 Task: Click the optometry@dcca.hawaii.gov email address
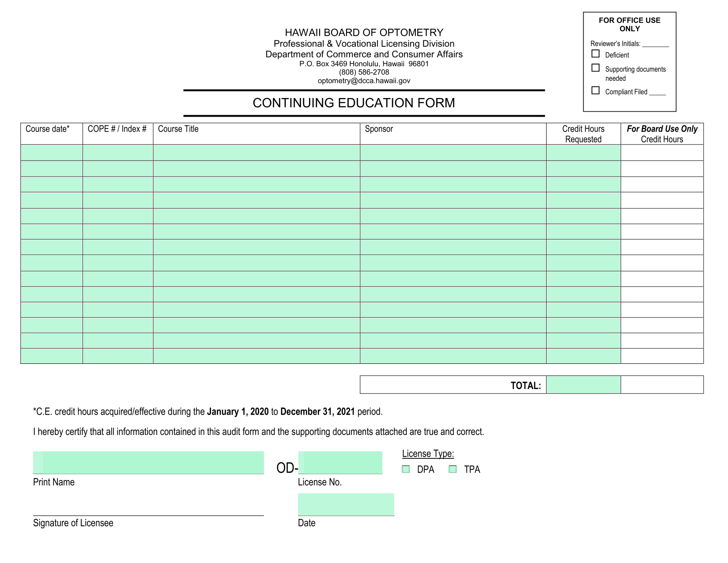coord(364,81)
